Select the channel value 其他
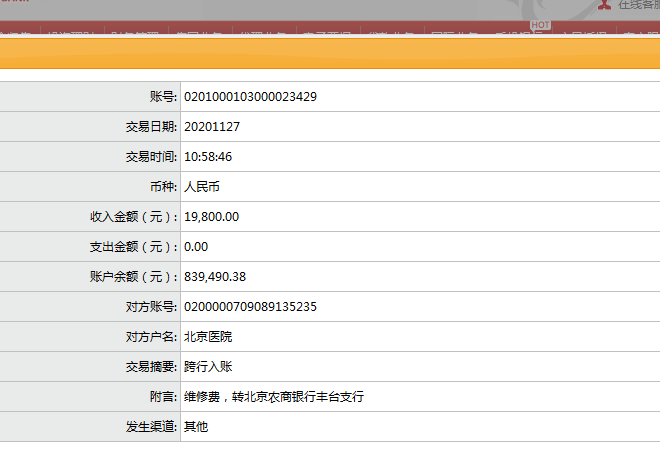The width and height of the screenshot is (660, 456). (196, 427)
